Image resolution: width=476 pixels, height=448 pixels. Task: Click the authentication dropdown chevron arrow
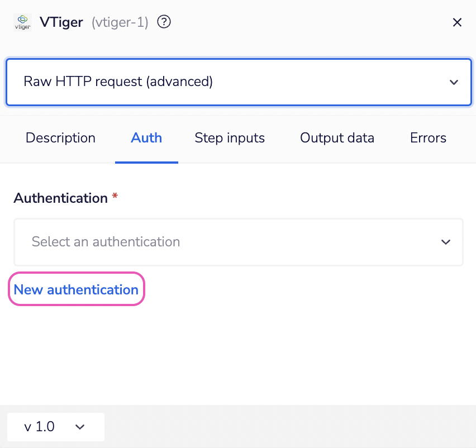(445, 242)
